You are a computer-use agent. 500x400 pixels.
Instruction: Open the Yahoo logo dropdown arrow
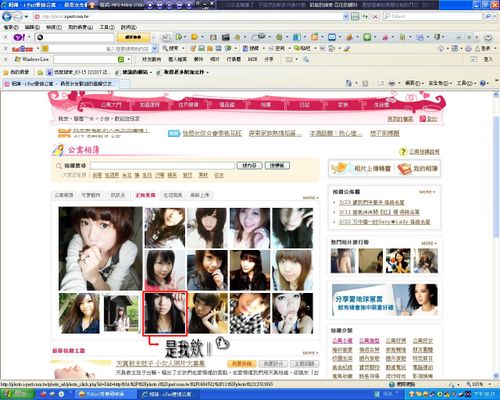click(29, 37)
